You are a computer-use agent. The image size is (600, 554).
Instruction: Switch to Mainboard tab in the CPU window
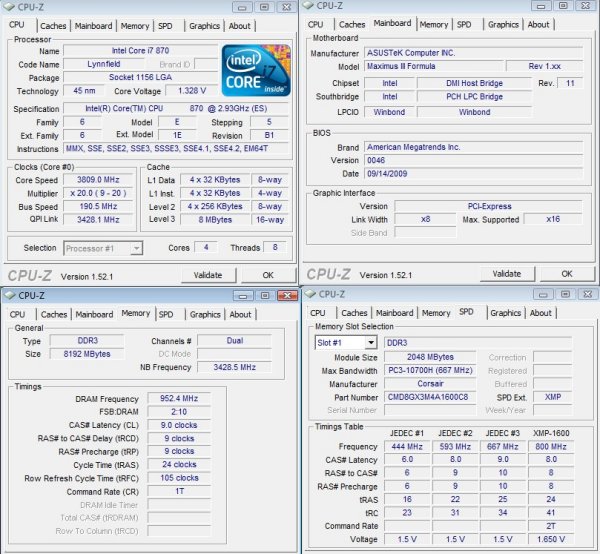(x=93, y=26)
